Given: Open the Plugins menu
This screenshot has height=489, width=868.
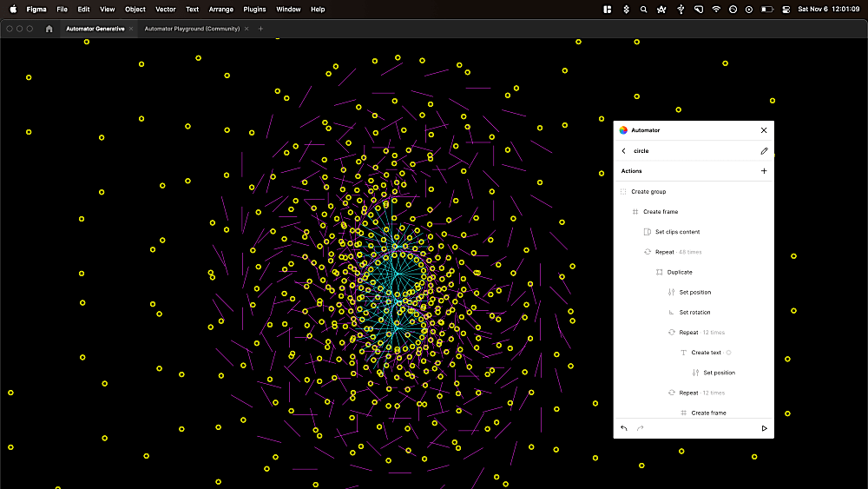Looking at the screenshot, I should (x=254, y=10).
